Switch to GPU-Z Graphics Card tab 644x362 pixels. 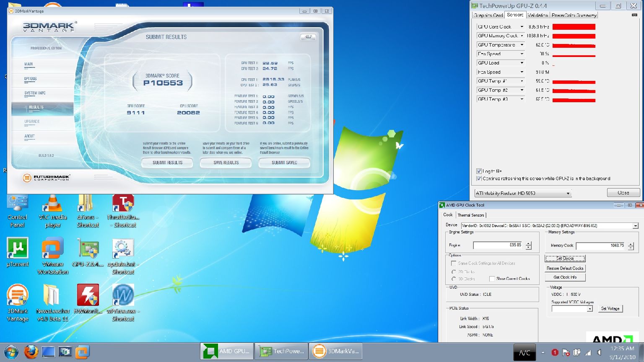(488, 16)
